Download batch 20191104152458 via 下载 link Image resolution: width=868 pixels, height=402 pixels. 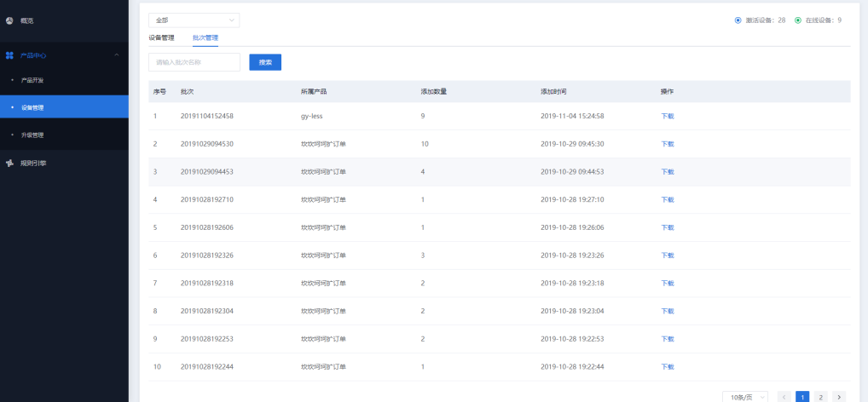(668, 116)
